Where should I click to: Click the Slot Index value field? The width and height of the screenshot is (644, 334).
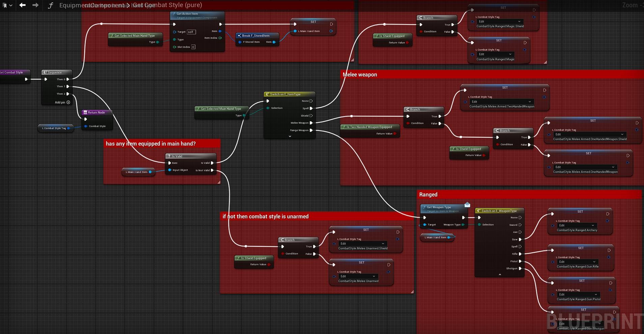tap(193, 47)
